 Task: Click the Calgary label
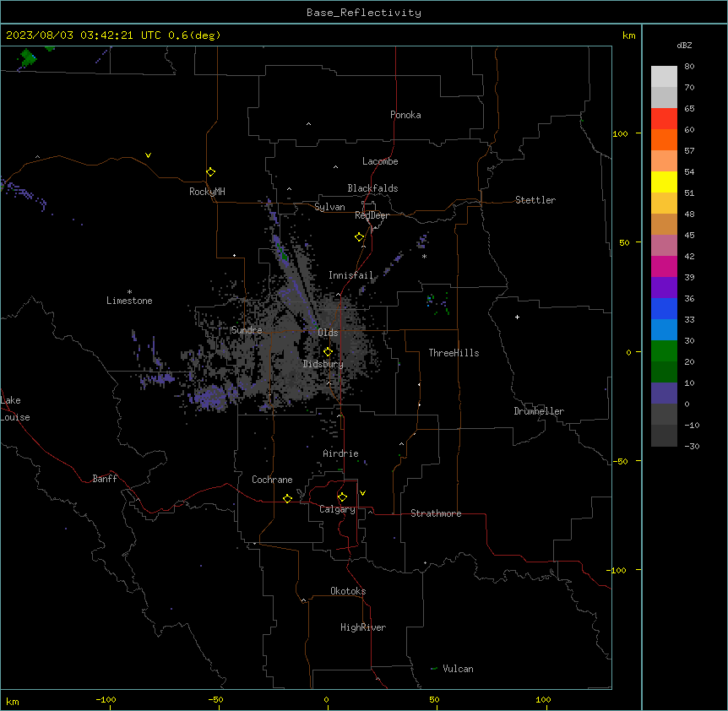point(338,509)
